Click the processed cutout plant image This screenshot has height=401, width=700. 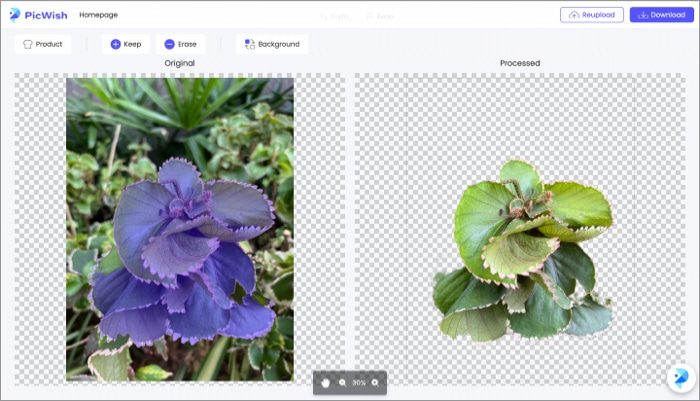[520, 250]
